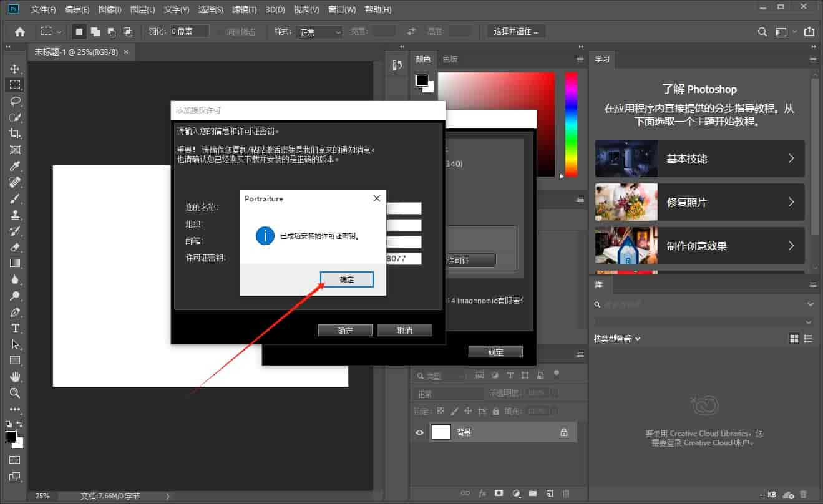Click the Home icon in options bar
This screenshot has height=504, width=823.
click(20, 31)
